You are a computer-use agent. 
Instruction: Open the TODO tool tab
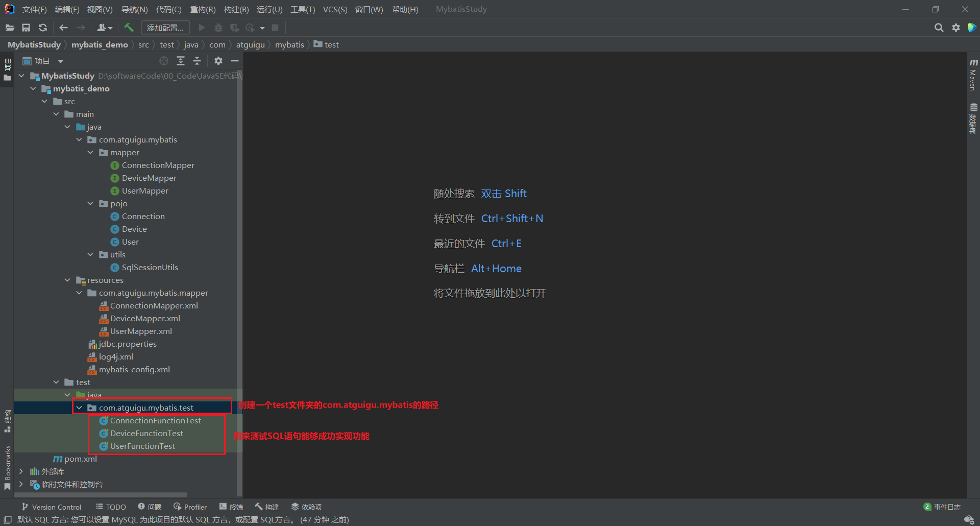(x=111, y=507)
